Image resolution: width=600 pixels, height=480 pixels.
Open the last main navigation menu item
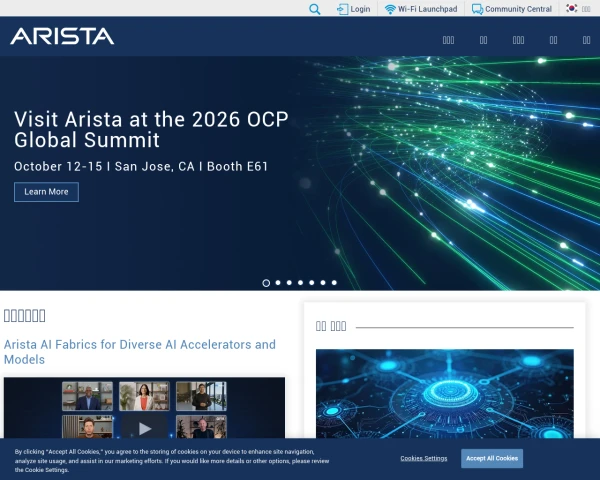pos(587,40)
